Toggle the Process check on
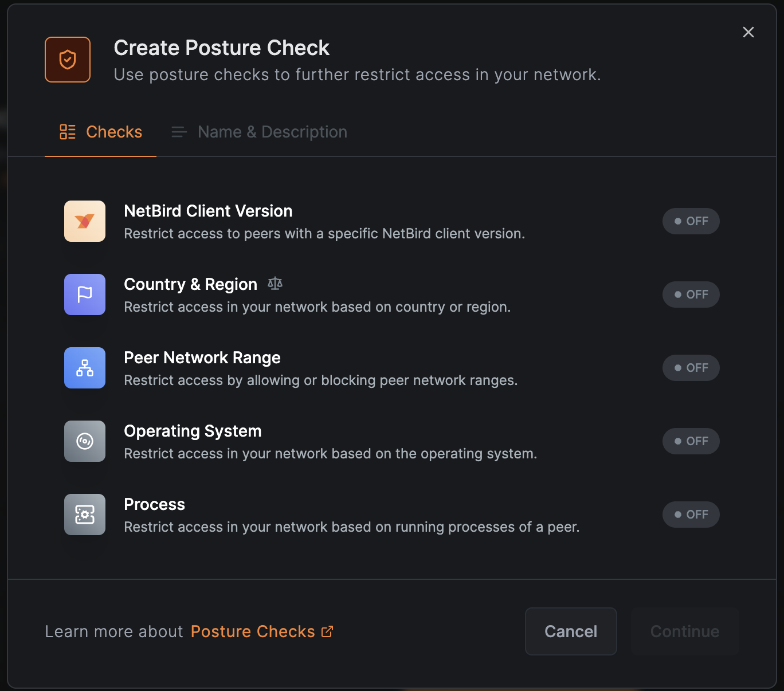This screenshot has height=691, width=784. click(691, 515)
